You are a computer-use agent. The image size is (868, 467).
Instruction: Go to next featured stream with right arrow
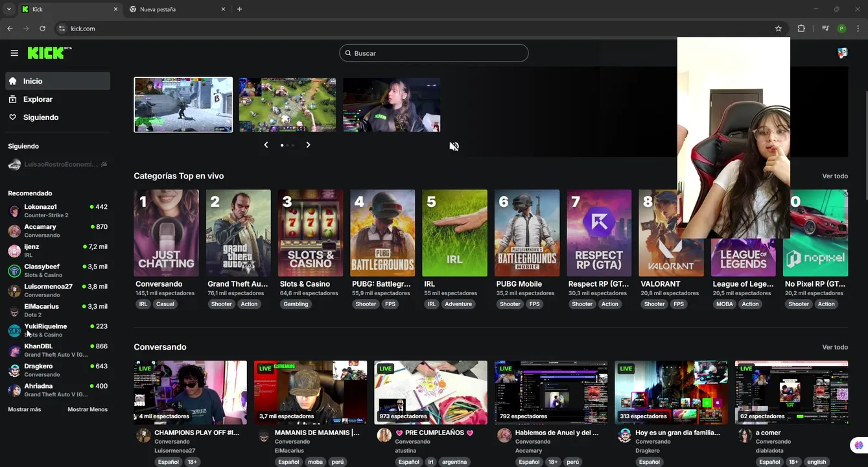coord(308,145)
